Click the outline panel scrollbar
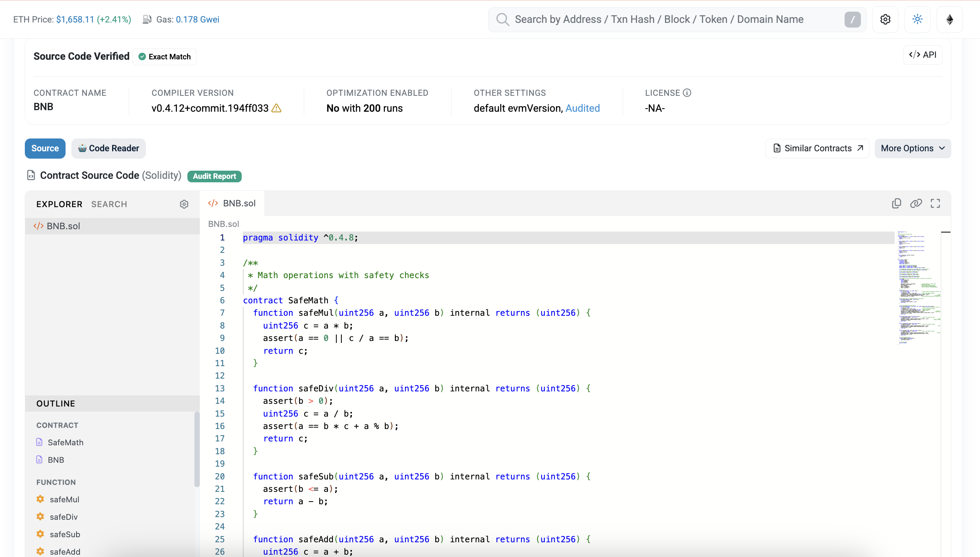980x557 pixels. pos(197,449)
